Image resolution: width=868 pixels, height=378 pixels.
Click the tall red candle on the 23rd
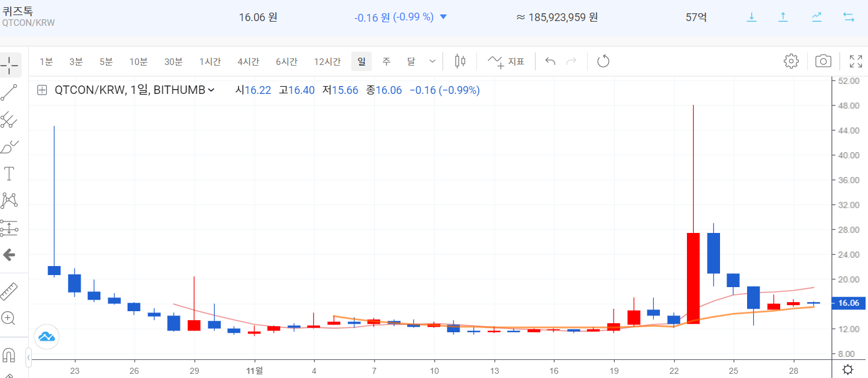[x=693, y=278]
